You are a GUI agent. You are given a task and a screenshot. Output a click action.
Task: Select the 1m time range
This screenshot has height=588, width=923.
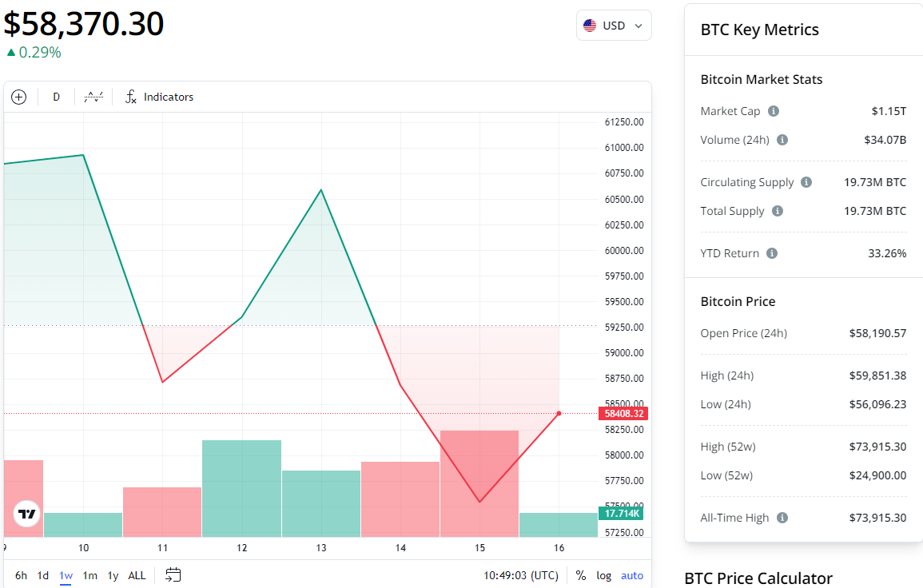point(90,575)
